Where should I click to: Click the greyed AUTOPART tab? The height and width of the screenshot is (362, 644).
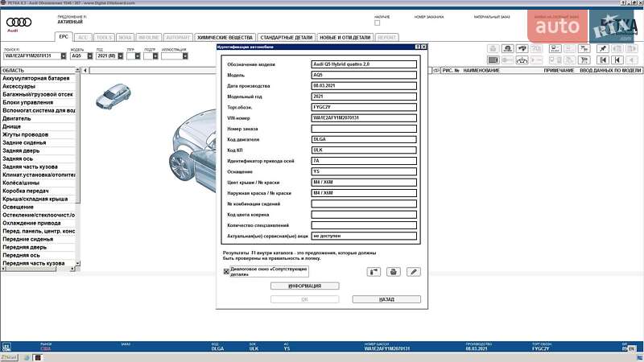point(178,37)
